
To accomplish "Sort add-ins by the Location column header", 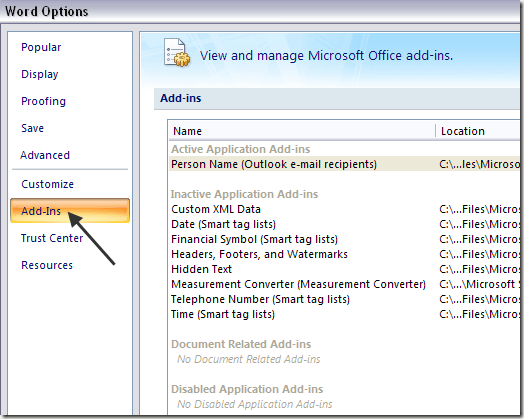I will (478, 131).
